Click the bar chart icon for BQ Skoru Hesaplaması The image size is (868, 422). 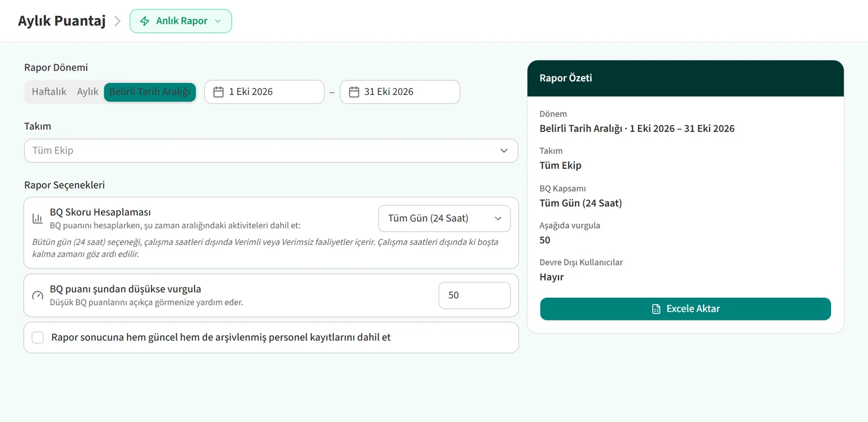coord(37,218)
